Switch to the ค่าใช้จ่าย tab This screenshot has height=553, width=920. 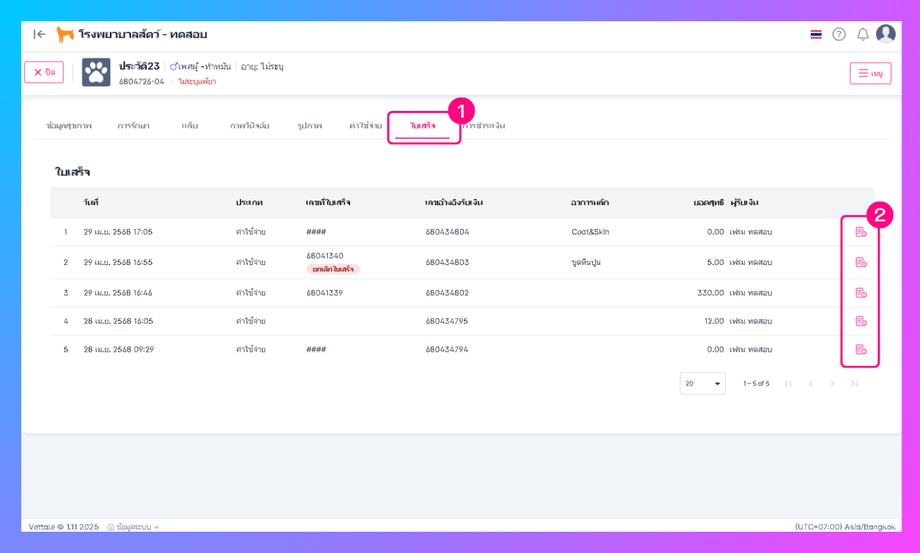(x=365, y=125)
